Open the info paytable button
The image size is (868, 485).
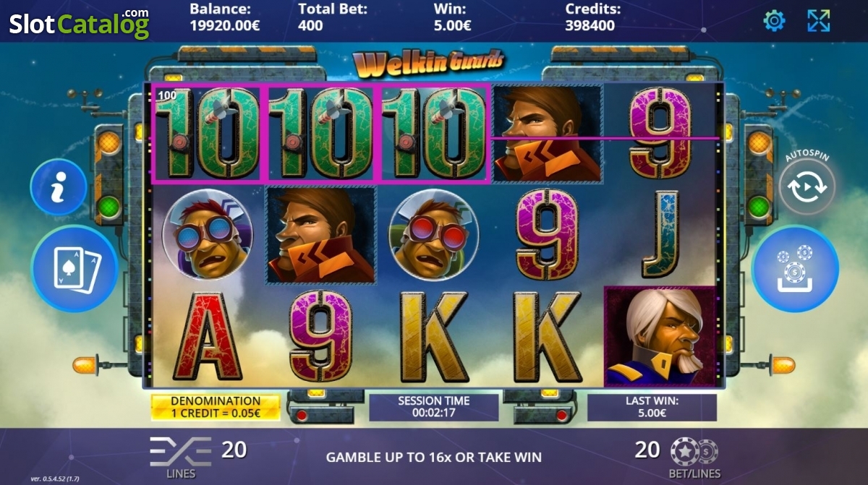59,187
